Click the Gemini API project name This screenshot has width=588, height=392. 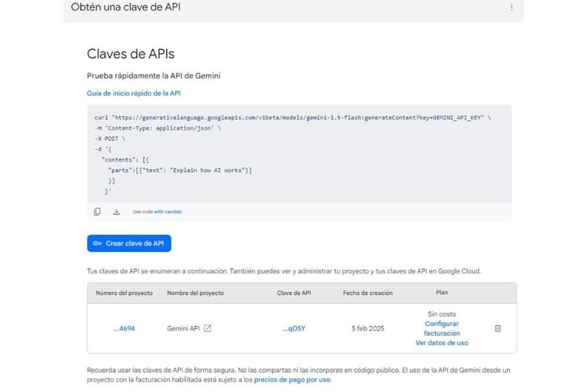(x=183, y=328)
